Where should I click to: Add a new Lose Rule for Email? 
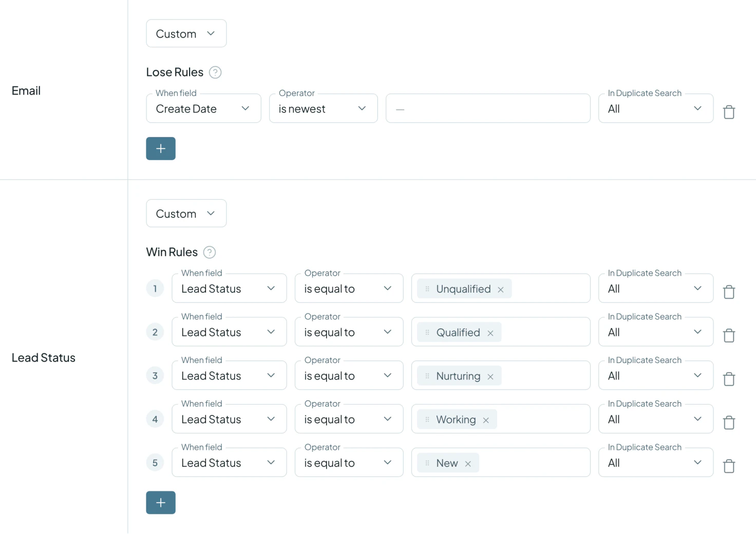click(x=161, y=148)
